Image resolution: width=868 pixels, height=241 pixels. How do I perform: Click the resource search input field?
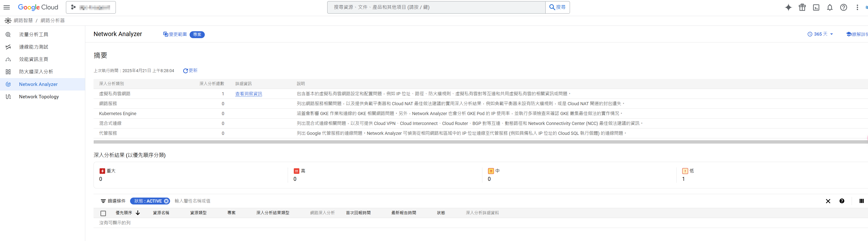[x=436, y=7]
